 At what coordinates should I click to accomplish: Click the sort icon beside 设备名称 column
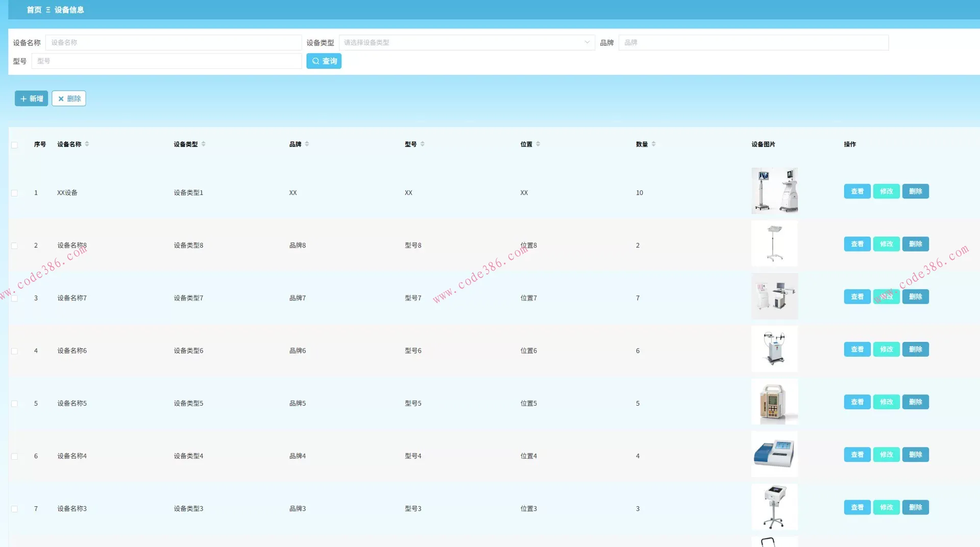(87, 144)
